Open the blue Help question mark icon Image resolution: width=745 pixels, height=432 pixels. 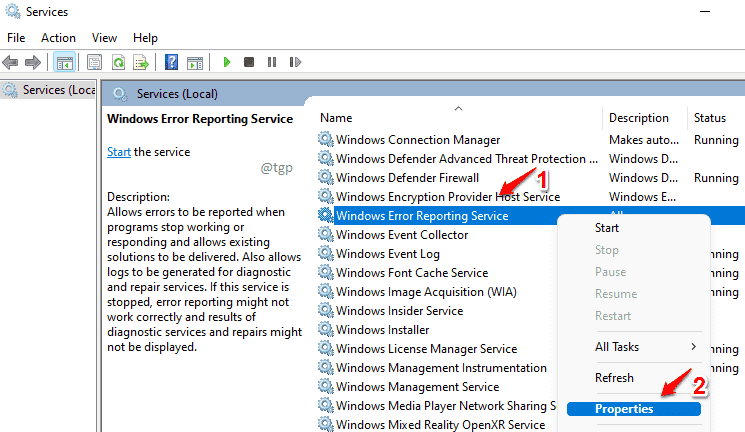pos(172,62)
